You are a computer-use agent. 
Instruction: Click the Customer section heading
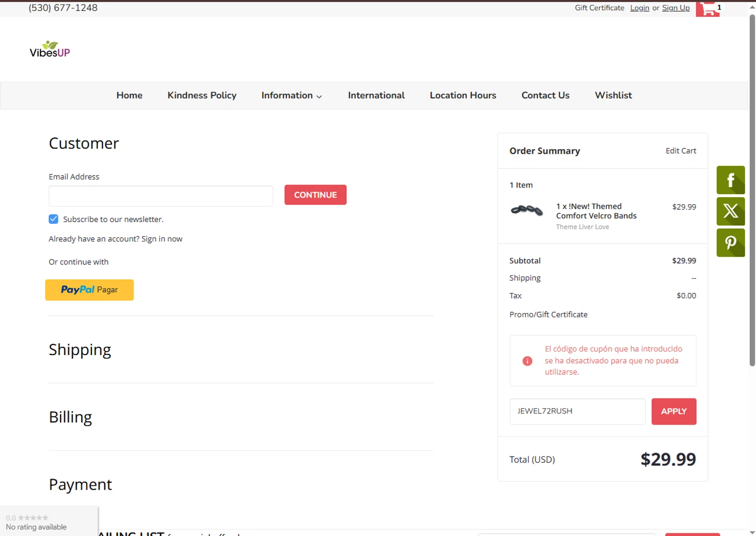[x=84, y=143]
